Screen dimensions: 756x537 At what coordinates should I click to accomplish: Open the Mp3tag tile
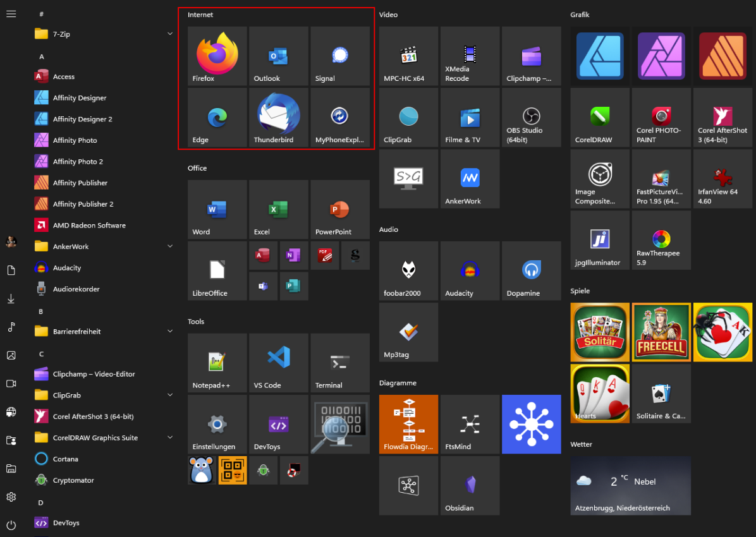tap(408, 332)
